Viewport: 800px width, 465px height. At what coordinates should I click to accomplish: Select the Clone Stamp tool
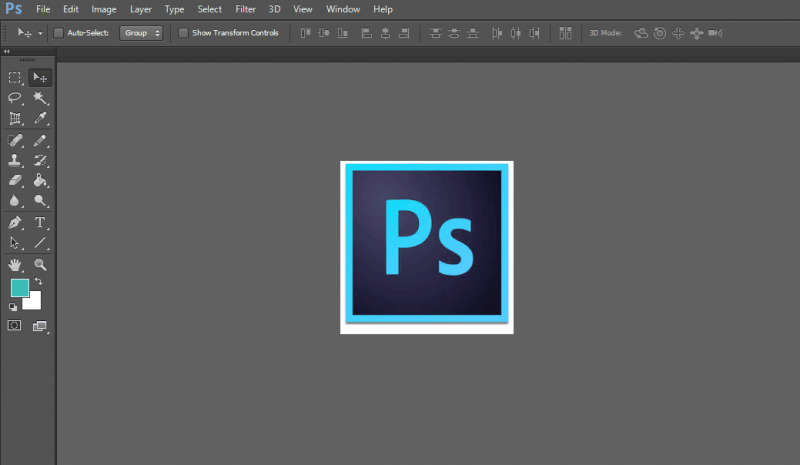14,161
